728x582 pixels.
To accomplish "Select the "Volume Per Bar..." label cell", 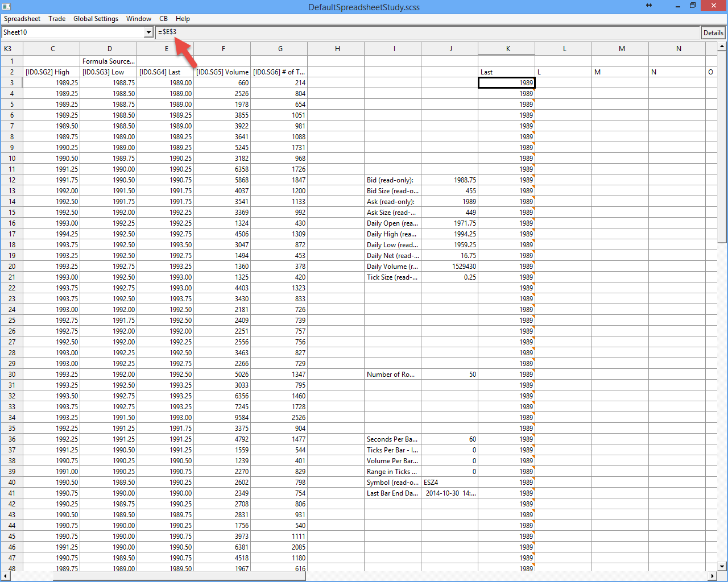I will (393, 461).
